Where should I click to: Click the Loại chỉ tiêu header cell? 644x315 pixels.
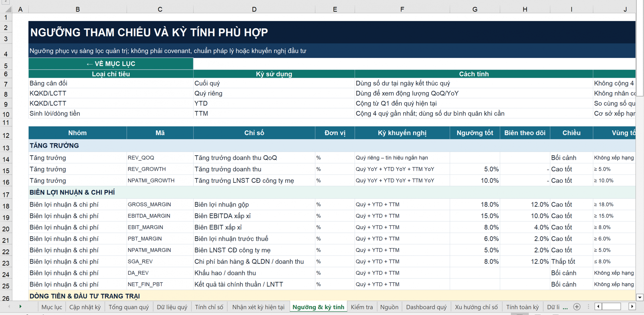(111, 74)
